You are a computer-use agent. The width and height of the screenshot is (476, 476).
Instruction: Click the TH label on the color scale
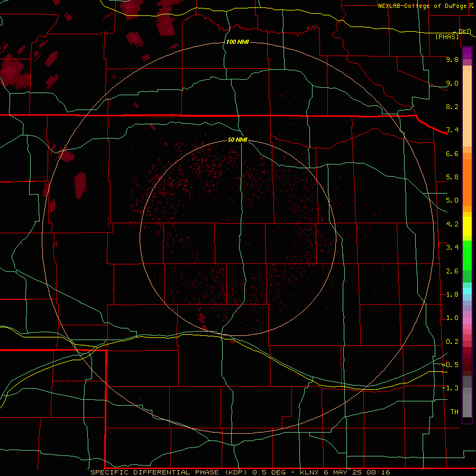pyautogui.click(x=454, y=412)
